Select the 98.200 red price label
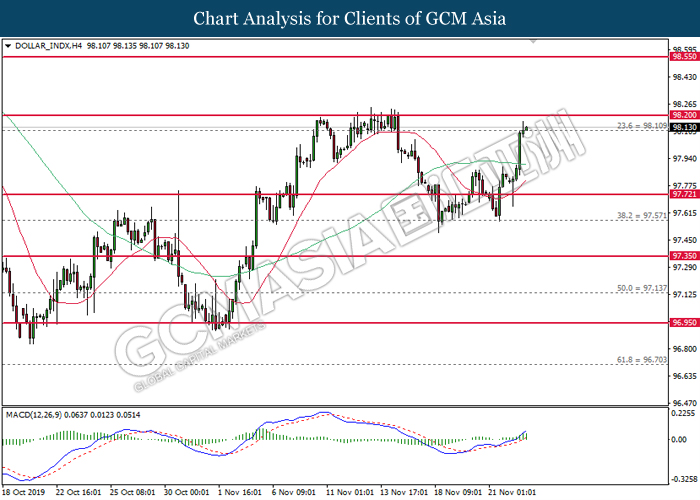The width and height of the screenshot is (700, 500). click(684, 115)
